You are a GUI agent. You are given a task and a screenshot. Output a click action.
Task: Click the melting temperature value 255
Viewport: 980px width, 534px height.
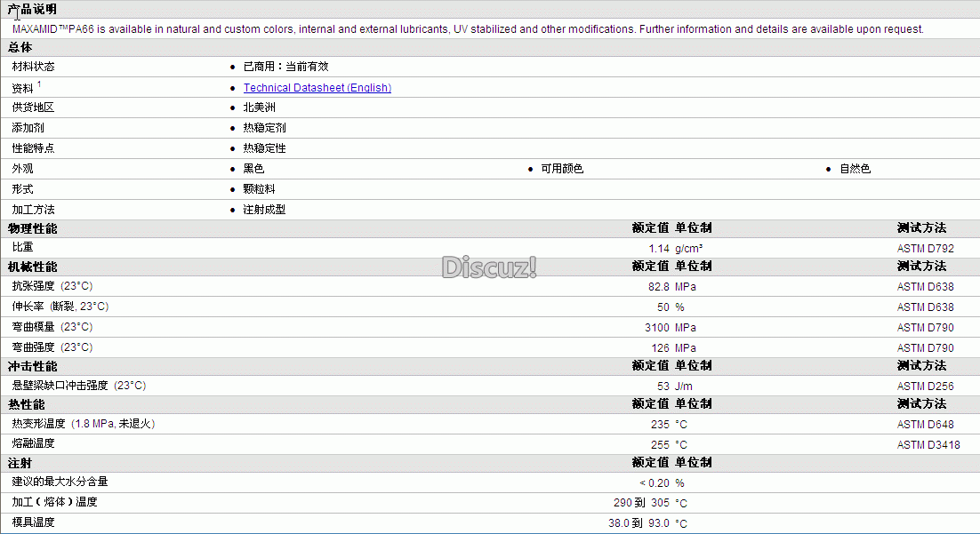(660, 445)
